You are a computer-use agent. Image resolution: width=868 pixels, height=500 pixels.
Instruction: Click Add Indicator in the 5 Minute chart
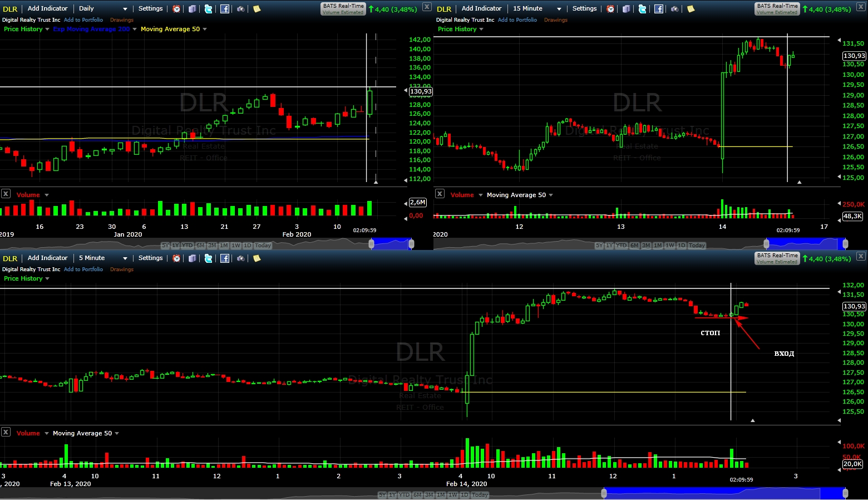(47, 258)
